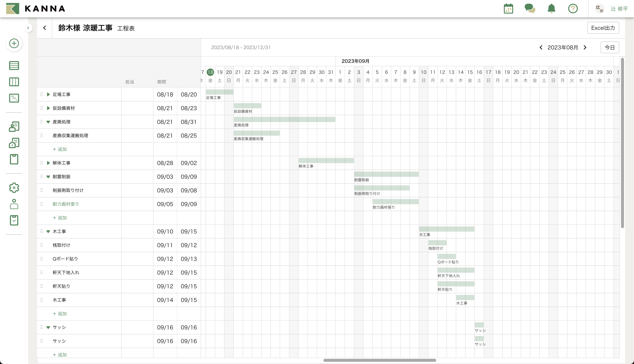Image resolution: width=634 pixels, height=364 pixels.
Task: Open the chat messages icon
Action: [530, 9]
